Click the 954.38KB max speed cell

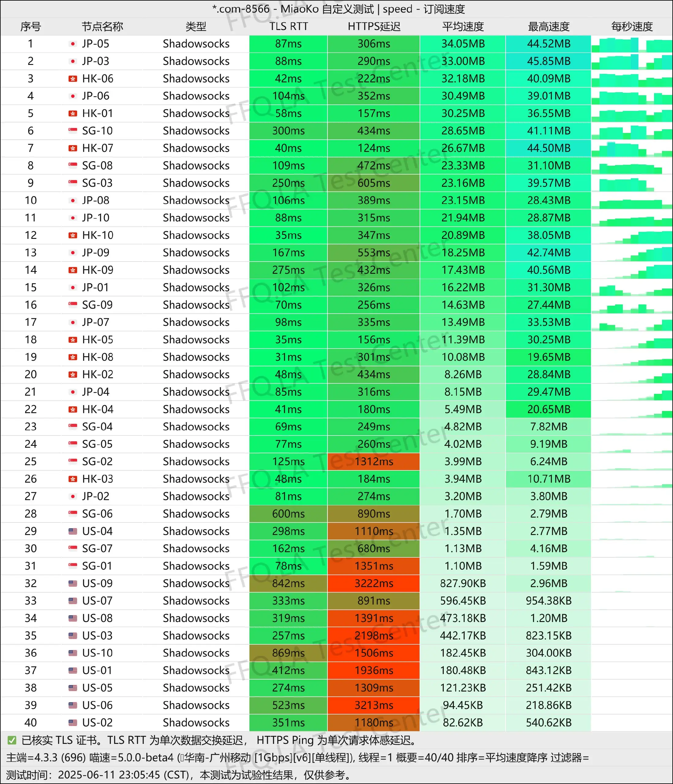pos(549,601)
